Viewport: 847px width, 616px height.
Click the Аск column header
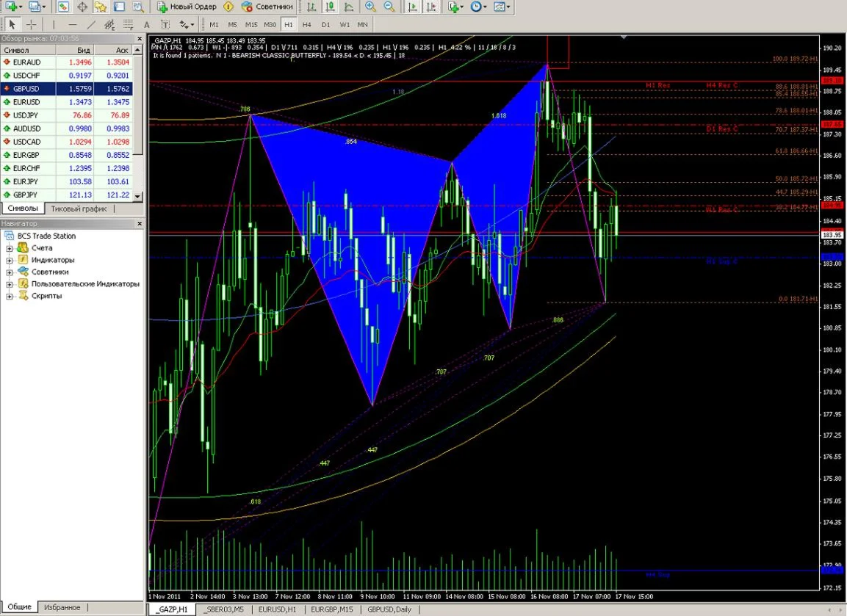click(x=113, y=50)
